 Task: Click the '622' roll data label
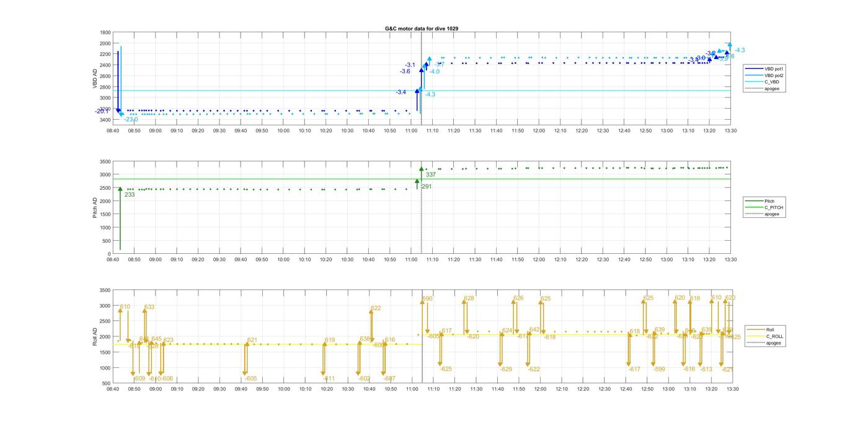376,308
